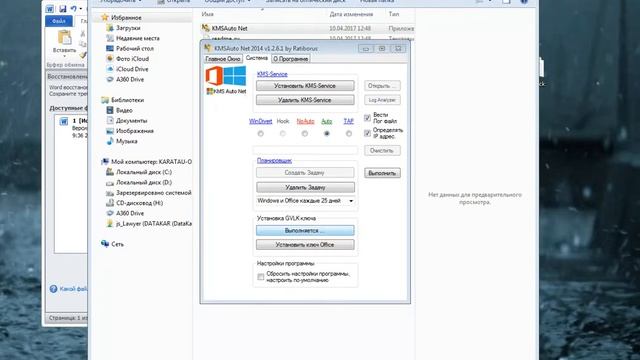The image size is (640, 360).
Task: Toggle Определять IP адрес checkbox
Action: click(x=367, y=133)
